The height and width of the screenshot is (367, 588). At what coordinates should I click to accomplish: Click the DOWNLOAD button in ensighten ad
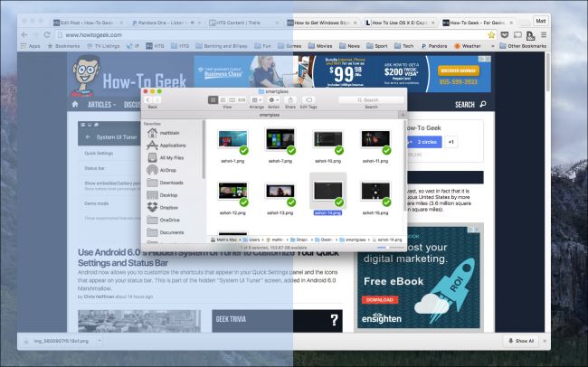[380, 300]
